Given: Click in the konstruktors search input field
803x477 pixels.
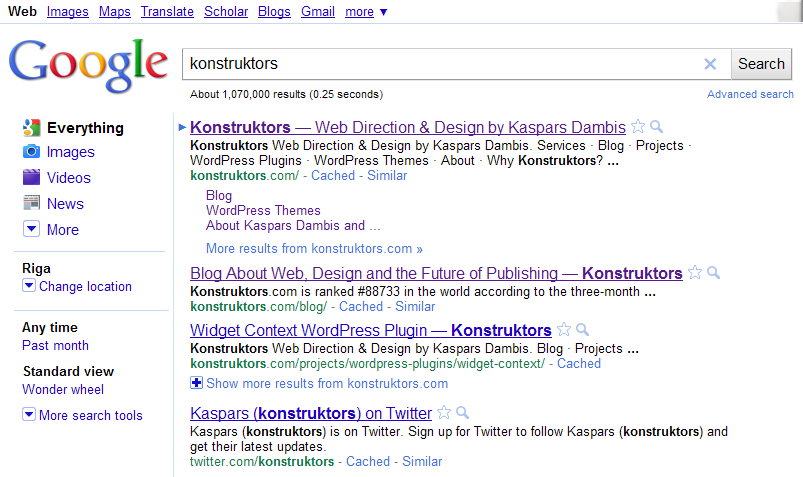Looking at the screenshot, I should tap(440, 64).
